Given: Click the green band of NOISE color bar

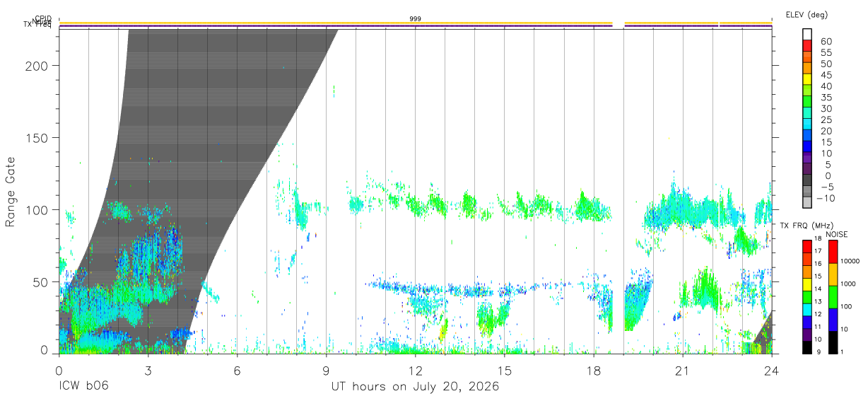Looking at the screenshot, I should tap(833, 297).
